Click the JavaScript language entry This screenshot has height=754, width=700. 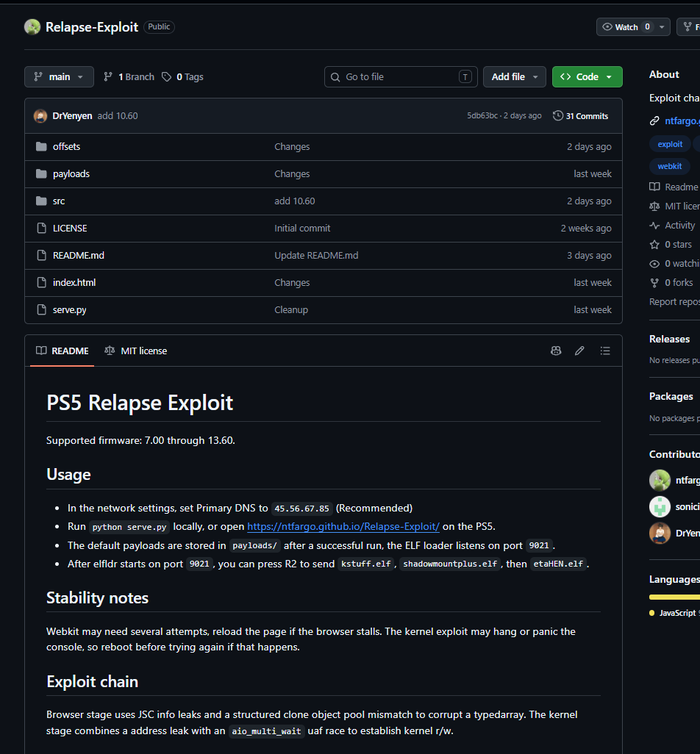click(x=674, y=613)
